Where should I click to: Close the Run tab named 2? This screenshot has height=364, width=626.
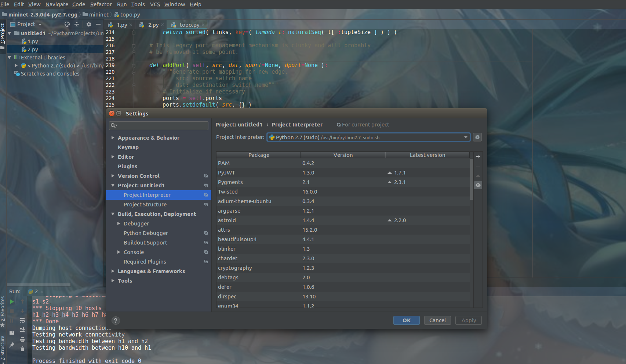(42, 292)
